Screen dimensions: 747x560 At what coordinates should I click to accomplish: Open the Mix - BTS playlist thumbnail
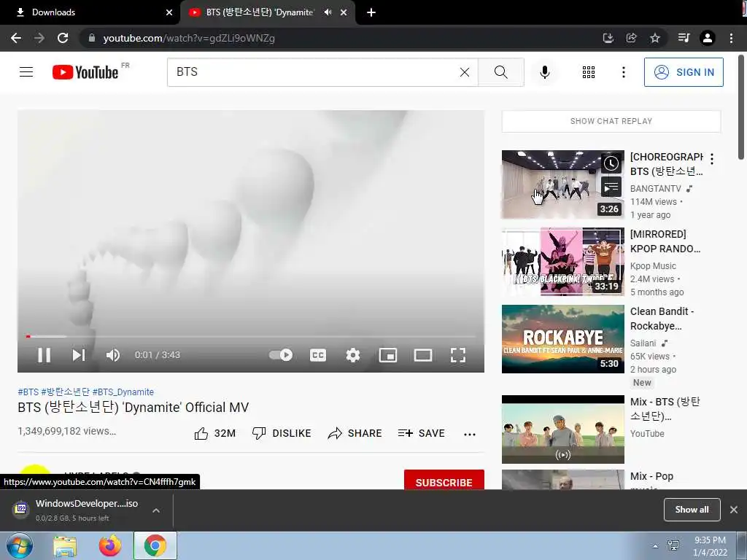[562, 429]
